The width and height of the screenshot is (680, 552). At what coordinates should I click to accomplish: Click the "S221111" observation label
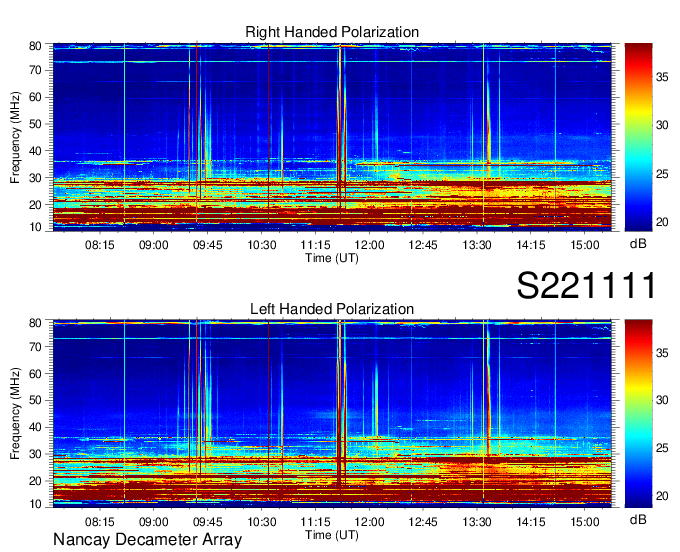coord(586,285)
